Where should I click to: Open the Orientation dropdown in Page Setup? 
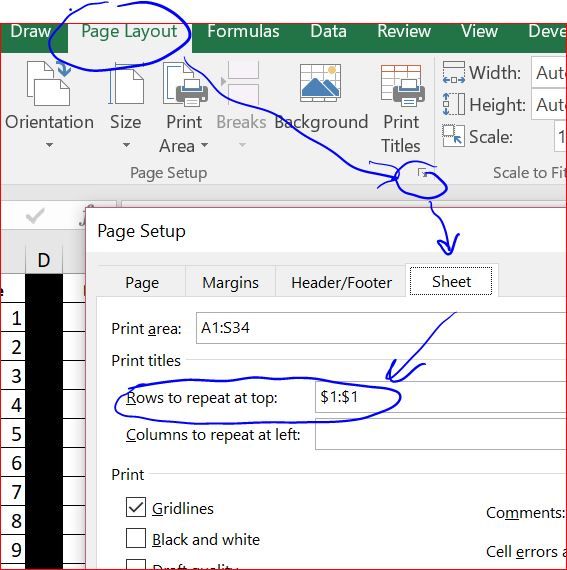click(x=49, y=105)
